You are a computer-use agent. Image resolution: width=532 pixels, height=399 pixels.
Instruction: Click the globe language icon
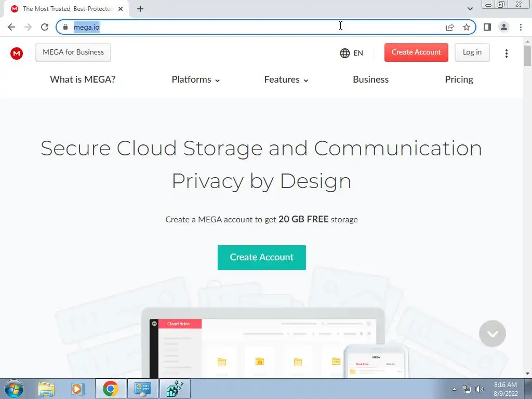(345, 54)
